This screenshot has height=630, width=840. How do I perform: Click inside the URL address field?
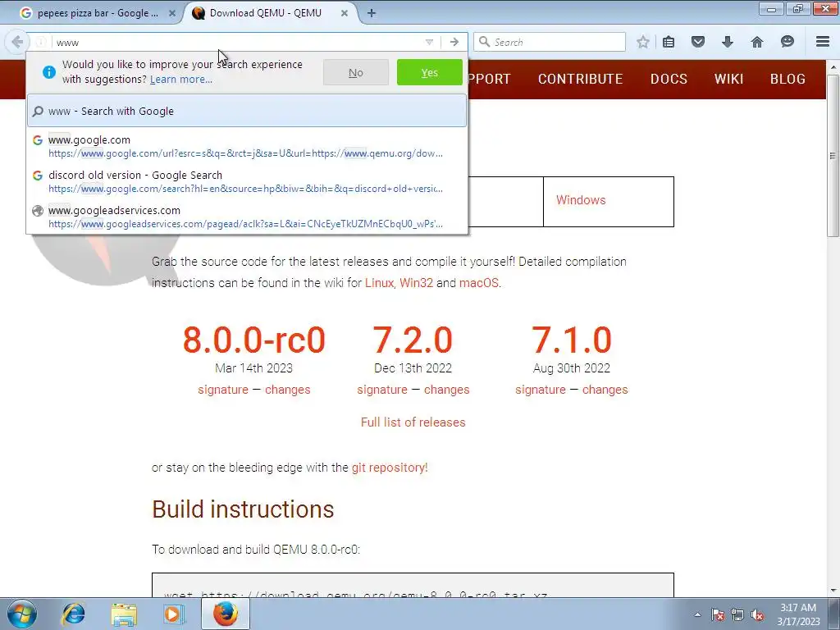pyautogui.click(x=235, y=43)
